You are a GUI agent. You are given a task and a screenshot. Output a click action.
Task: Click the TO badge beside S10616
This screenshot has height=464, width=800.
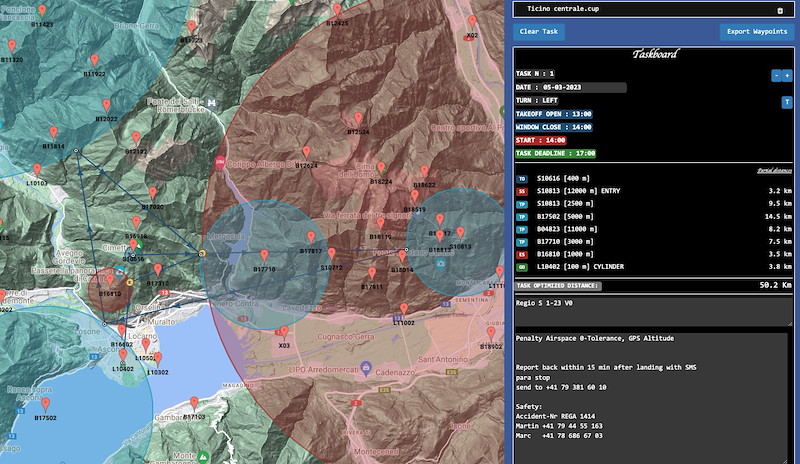click(521, 179)
